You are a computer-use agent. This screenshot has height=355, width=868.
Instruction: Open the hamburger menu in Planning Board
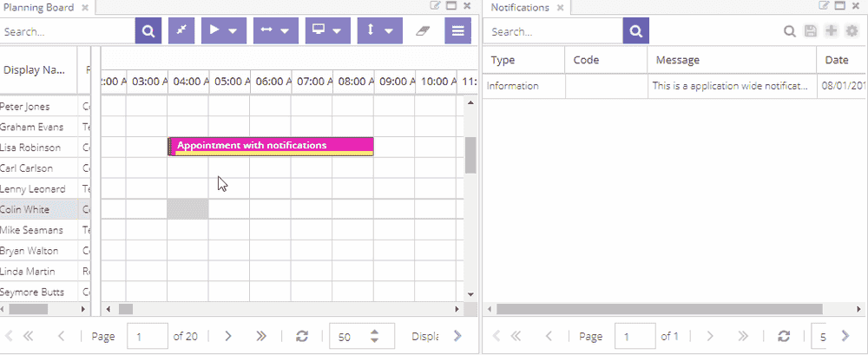click(457, 31)
